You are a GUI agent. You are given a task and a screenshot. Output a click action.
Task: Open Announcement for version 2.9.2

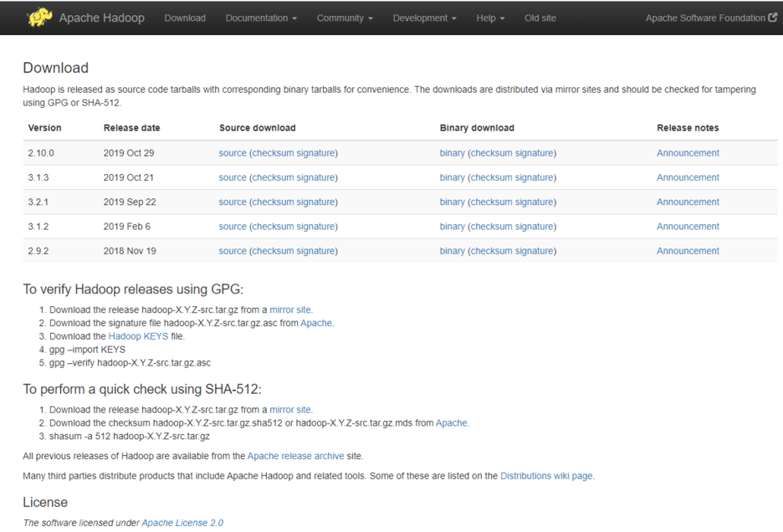[x=688, y=251]
